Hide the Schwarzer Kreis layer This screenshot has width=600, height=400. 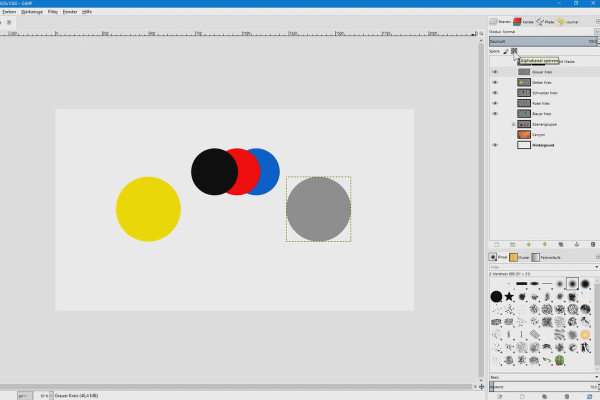pos(495,93)
